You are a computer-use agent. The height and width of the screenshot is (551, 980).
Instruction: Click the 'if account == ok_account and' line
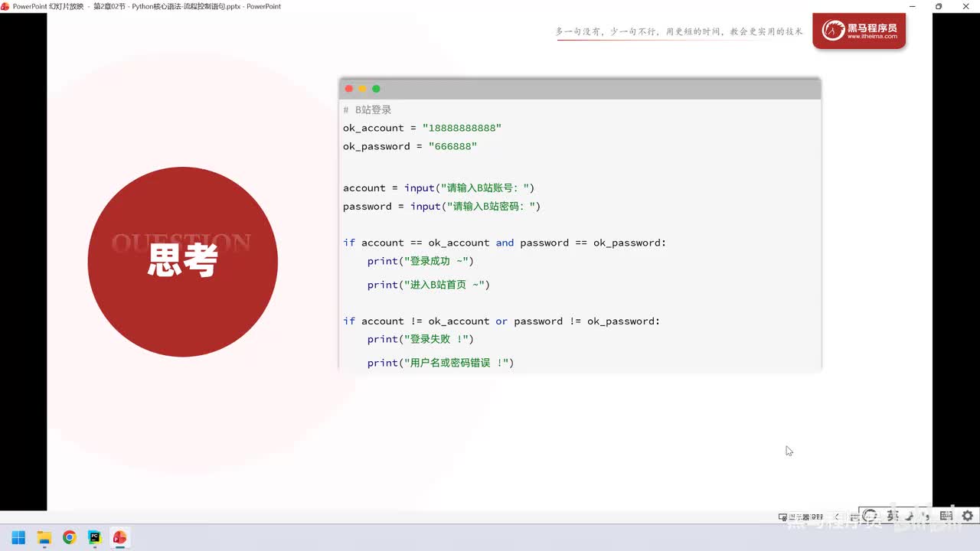coord(505,243)
